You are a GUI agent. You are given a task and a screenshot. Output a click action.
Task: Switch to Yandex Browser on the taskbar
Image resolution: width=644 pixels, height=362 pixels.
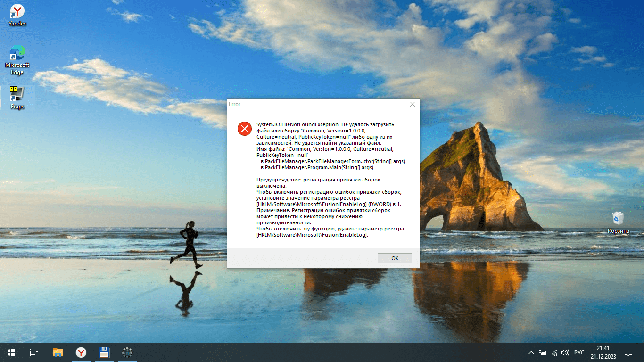[81, 353]
